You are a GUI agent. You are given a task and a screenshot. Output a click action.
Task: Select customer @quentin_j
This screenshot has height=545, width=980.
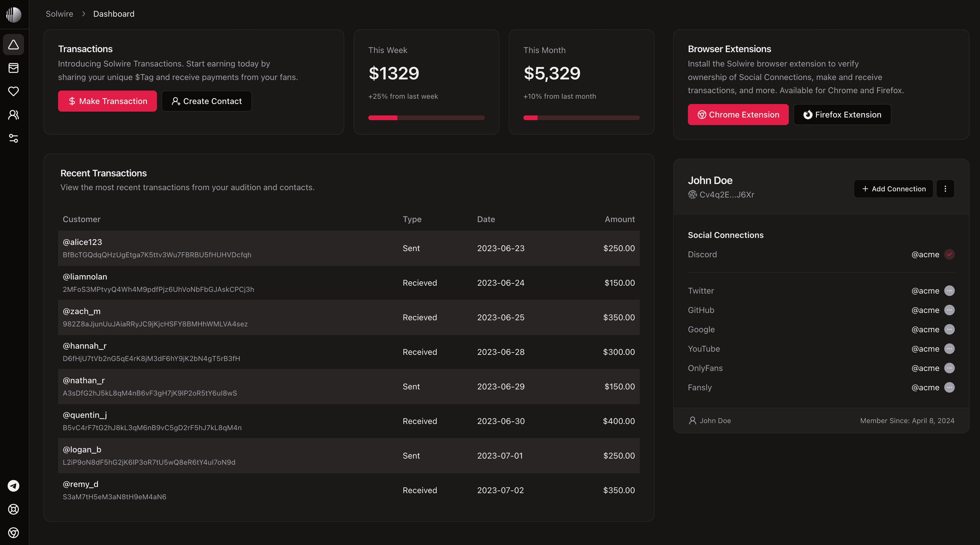(x=85, y=415)
